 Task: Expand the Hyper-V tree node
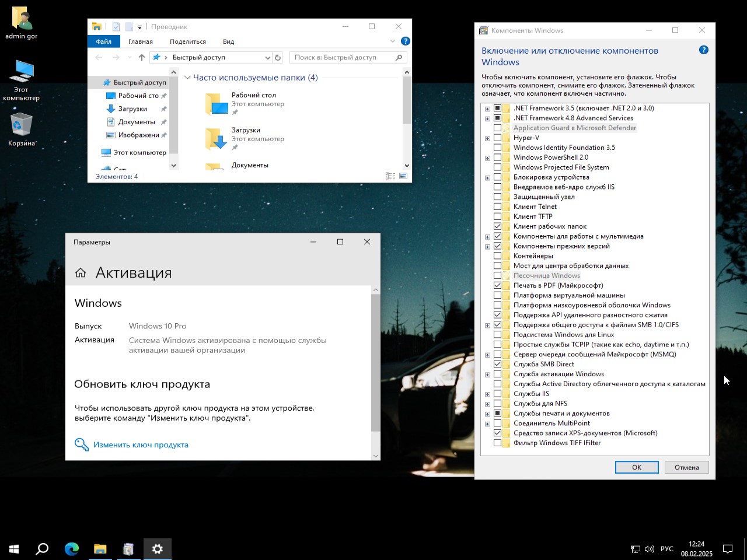(x=488, y=138)
